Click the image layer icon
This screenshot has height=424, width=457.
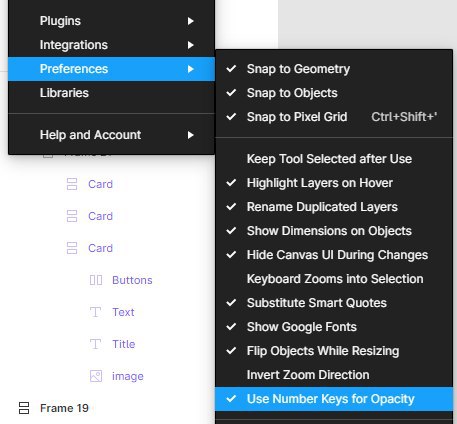click(x=96, y=376)
